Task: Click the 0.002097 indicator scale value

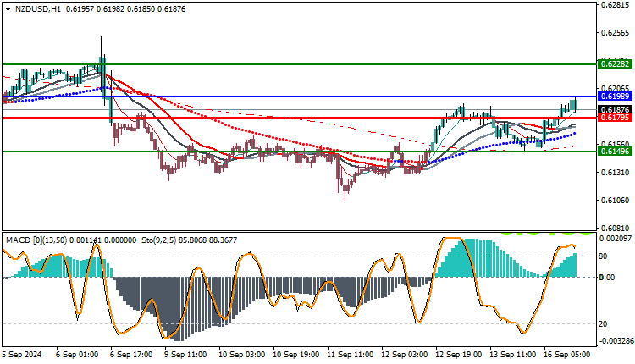Action: coord(616,239)
